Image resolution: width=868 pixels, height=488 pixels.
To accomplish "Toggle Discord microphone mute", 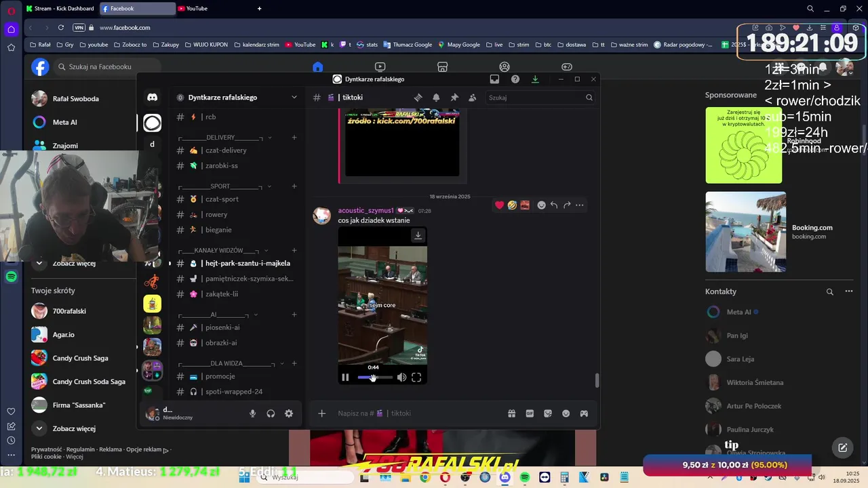I will (252, 413).
